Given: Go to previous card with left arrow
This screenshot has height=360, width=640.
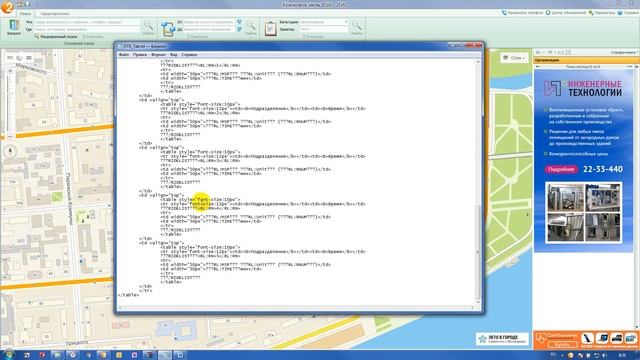Looking at the screenshot, I should (x=538, y=67).
